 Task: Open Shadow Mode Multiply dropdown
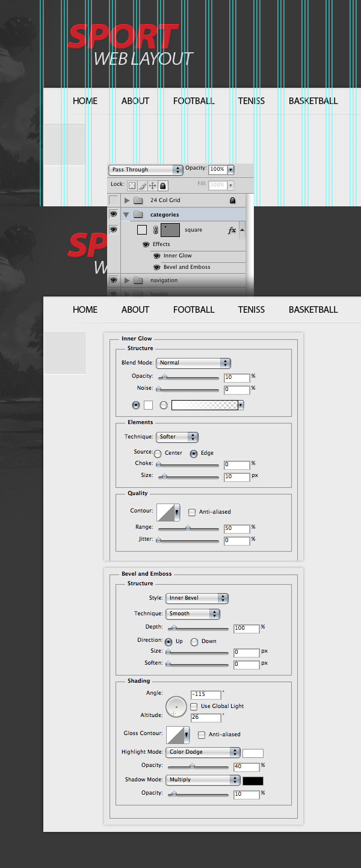pyautogui.click(x=203, y=780)
